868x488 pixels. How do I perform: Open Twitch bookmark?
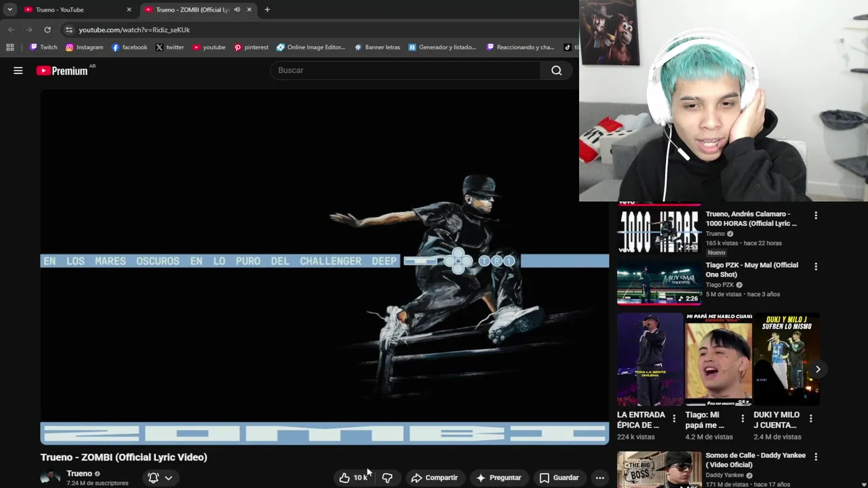point(43,47)
